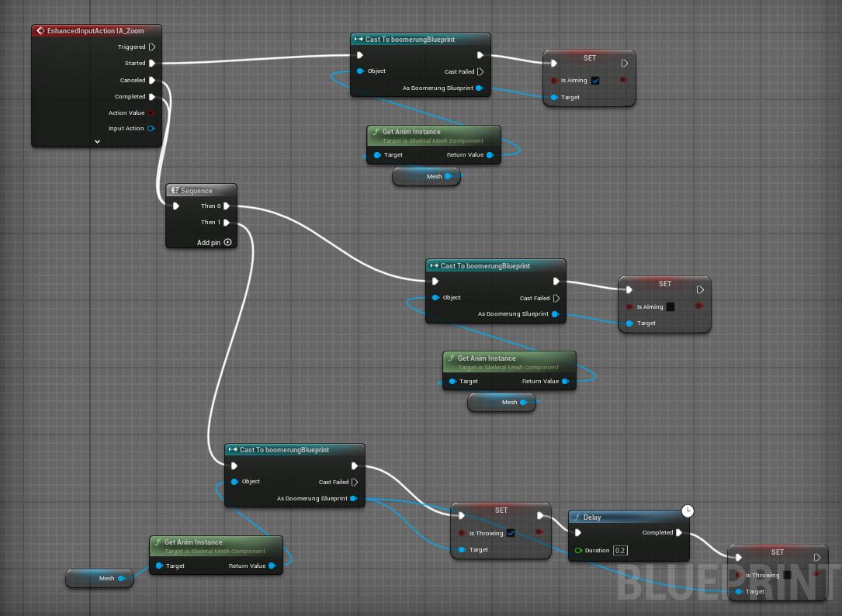This screenshot has width=842, height=616.
Task: Click the Then 1 pin on Sequence
Action: point(227,223)
